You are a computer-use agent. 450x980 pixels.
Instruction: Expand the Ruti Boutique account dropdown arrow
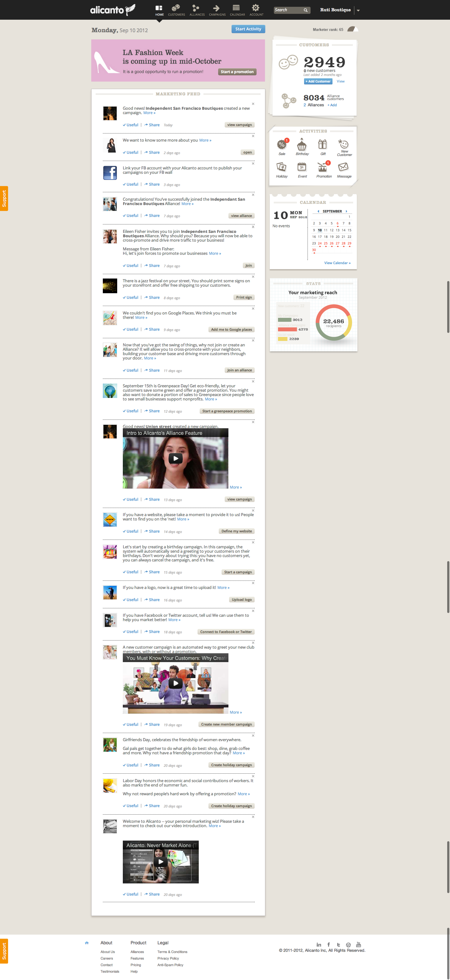coord(358,10)
